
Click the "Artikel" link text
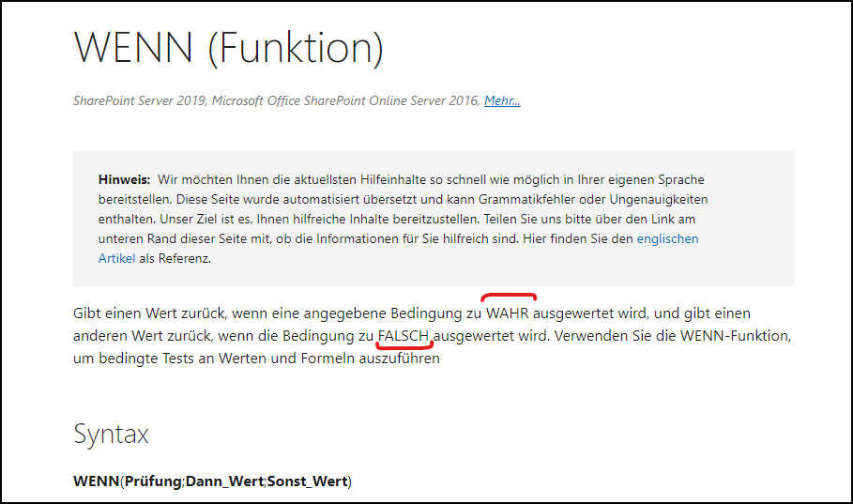tap(116, 258)
